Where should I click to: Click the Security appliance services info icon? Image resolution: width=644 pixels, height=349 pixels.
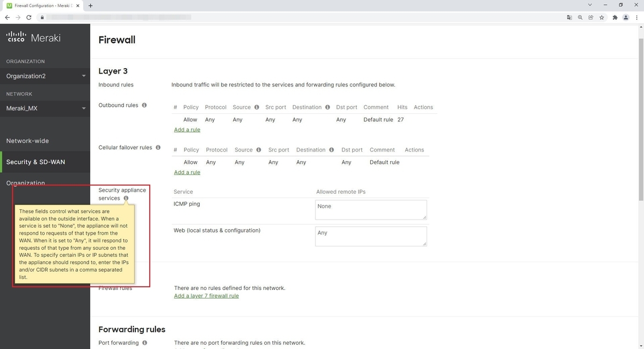pos(126,198)
